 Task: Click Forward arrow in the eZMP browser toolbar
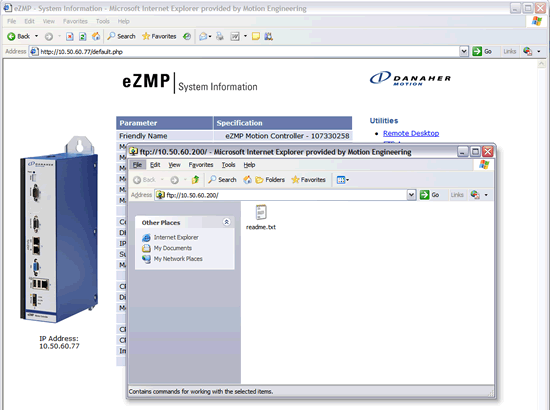click(49, 36)
